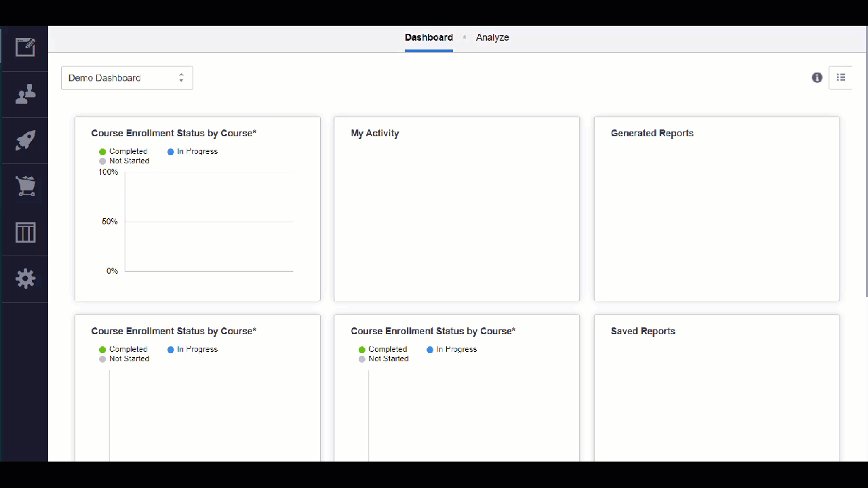Open the content editor icon in sidebar
868x488 pixels.
click(25, 47)
